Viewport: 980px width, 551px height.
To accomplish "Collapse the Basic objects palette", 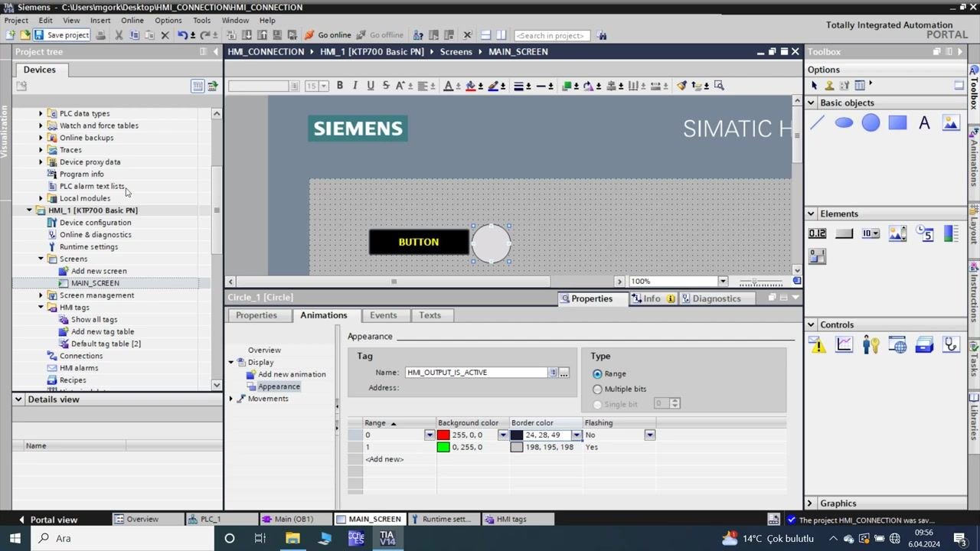I will pos(811,103).
